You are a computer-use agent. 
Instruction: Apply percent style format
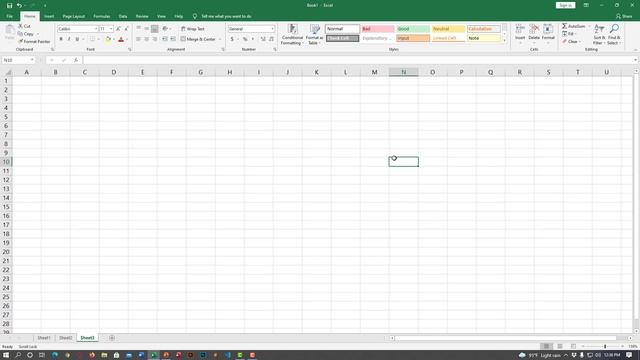coord(245,39)
